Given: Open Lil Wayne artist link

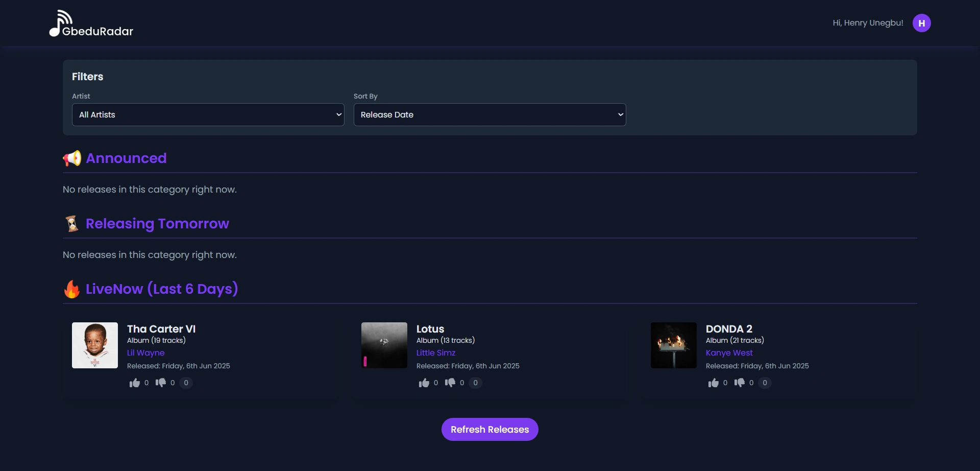Looking at the screenshot, I should click(x=146, y=353).
